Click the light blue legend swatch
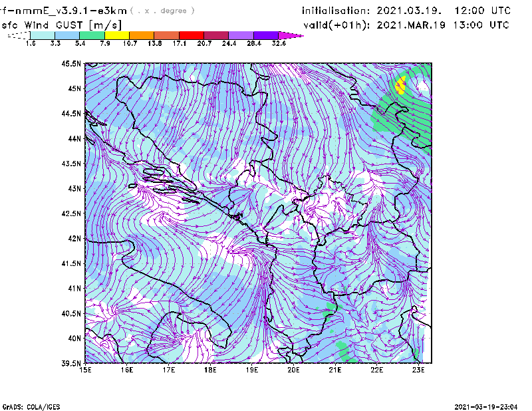 (x=67, y=35)
